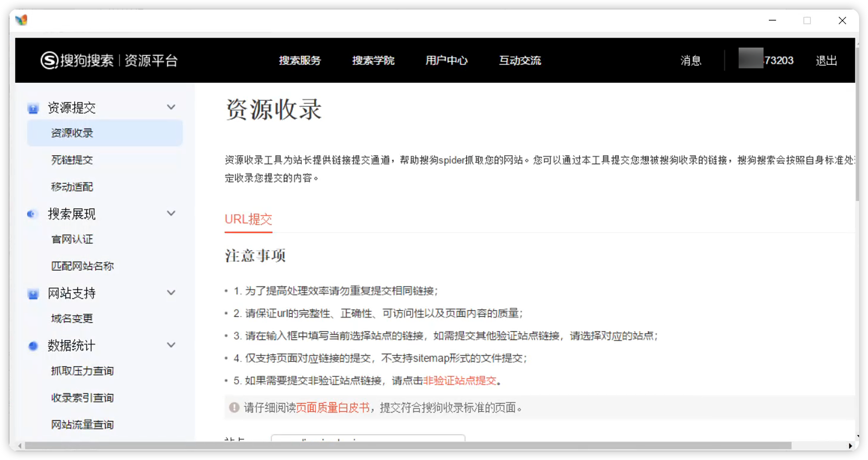Click the horizontal scrollbar thumb
The image size is (868, 460).
(x=408, y=446)
